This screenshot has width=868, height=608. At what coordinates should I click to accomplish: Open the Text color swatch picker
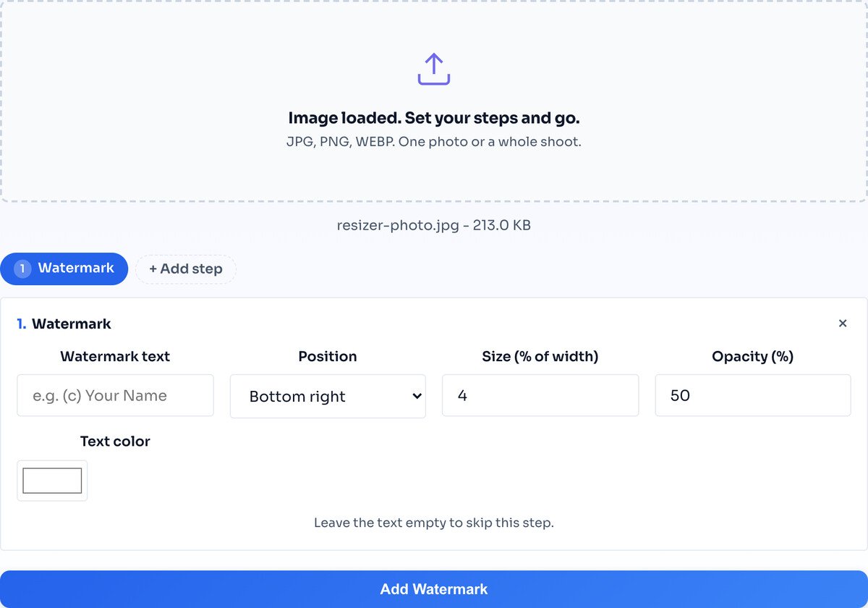52,481
